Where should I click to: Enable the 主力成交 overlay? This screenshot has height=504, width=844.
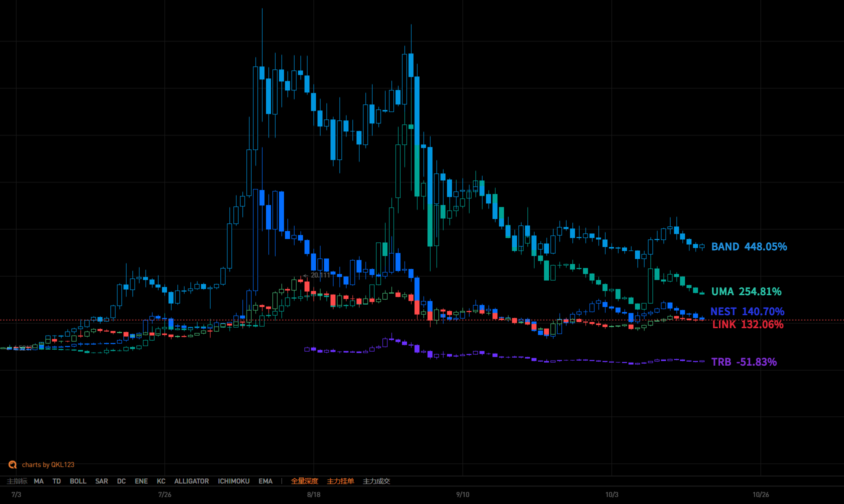(x=376, y=481)
